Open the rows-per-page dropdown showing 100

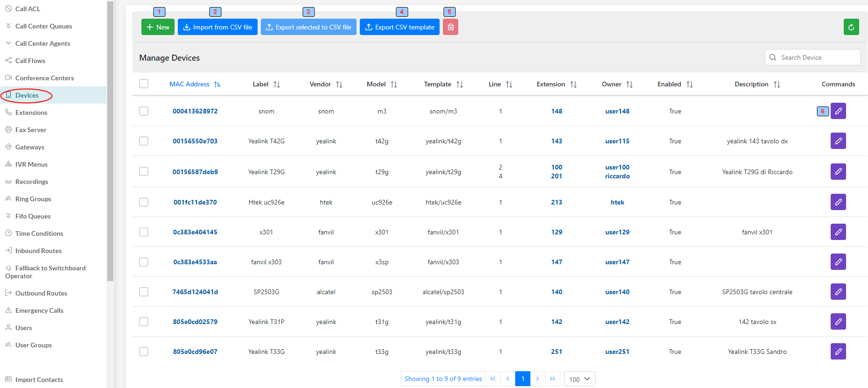pos(580,379)
